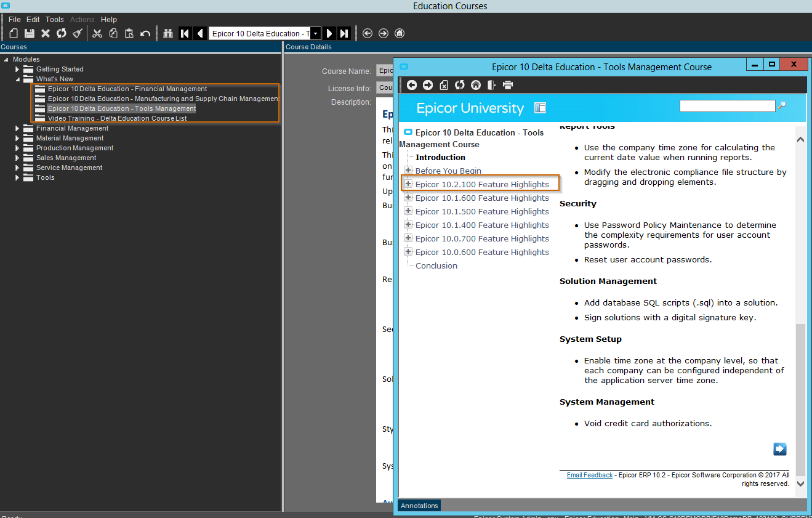Select Manufacturing and Supply Chain Management course

[164, 99]
